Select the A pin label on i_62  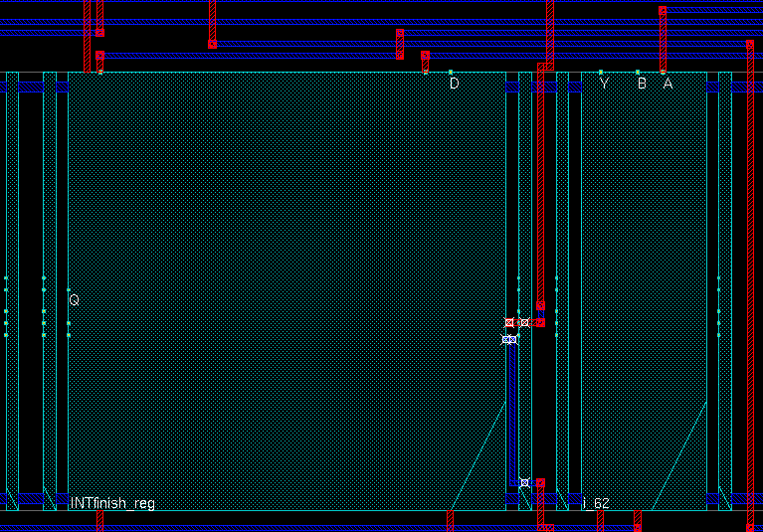[x=668, y=84]
